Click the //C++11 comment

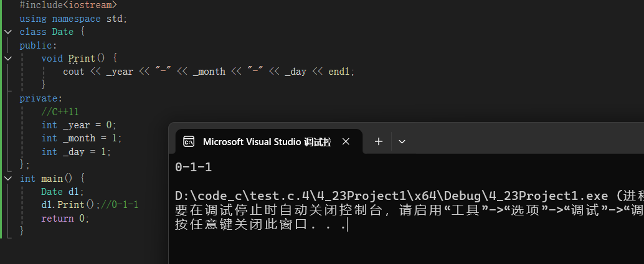pyautogui.click(x=60, y=111)
